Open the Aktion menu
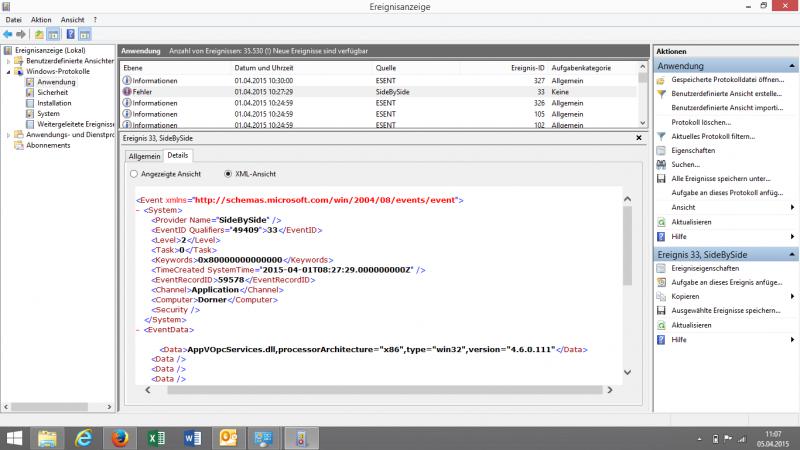The image size is (800, 450). pyautogui.click(x=41, y=20)
